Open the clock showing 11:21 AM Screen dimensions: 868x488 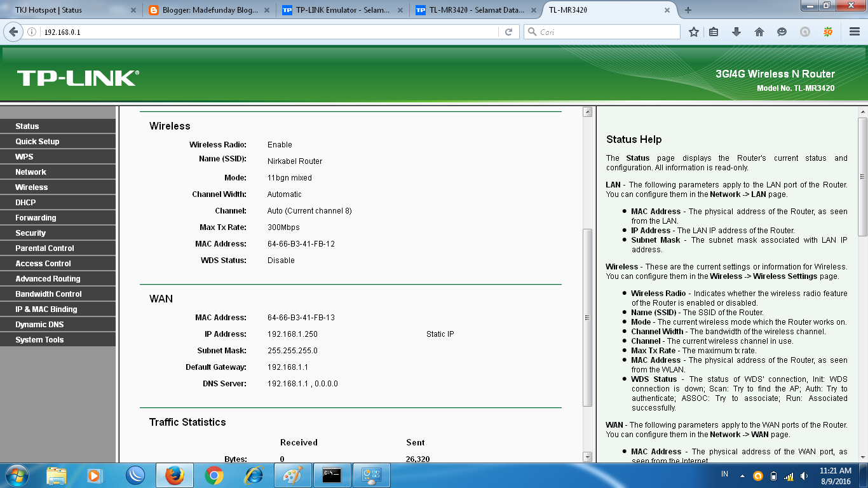click(x=835, y=475)
